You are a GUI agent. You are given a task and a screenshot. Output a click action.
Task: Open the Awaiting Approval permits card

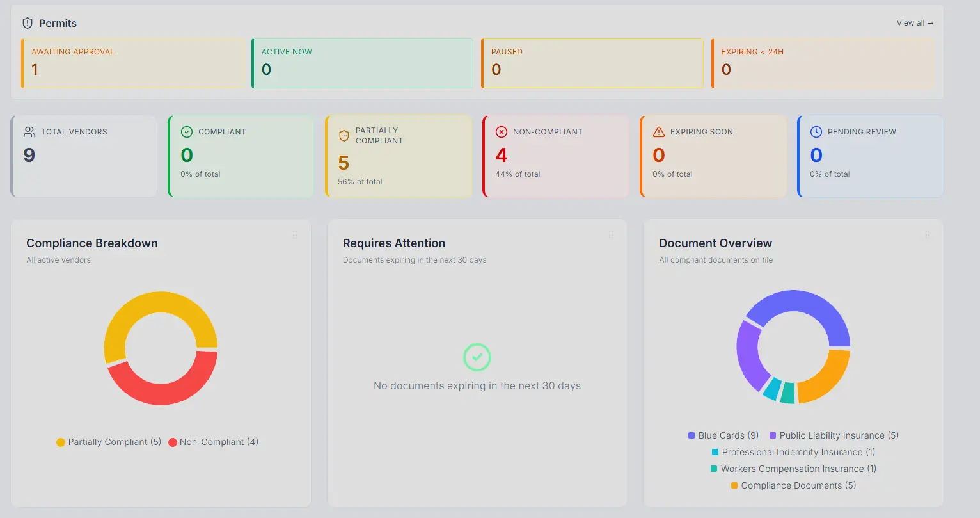(x=133, y=63)
